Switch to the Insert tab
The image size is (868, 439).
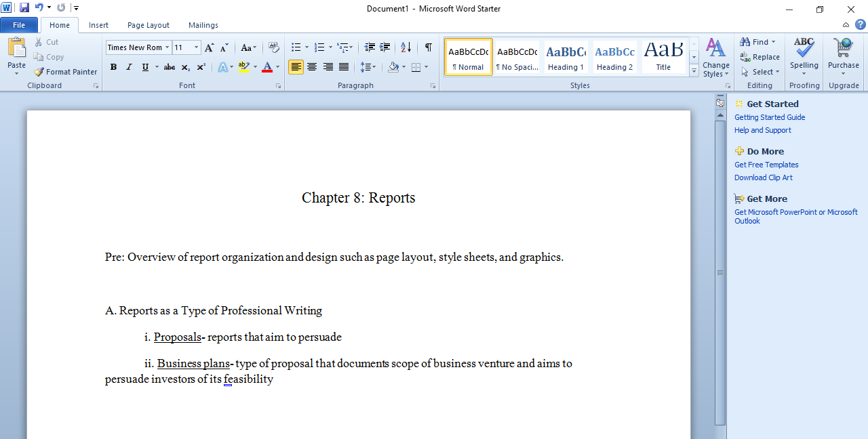(x=98, y=25)
